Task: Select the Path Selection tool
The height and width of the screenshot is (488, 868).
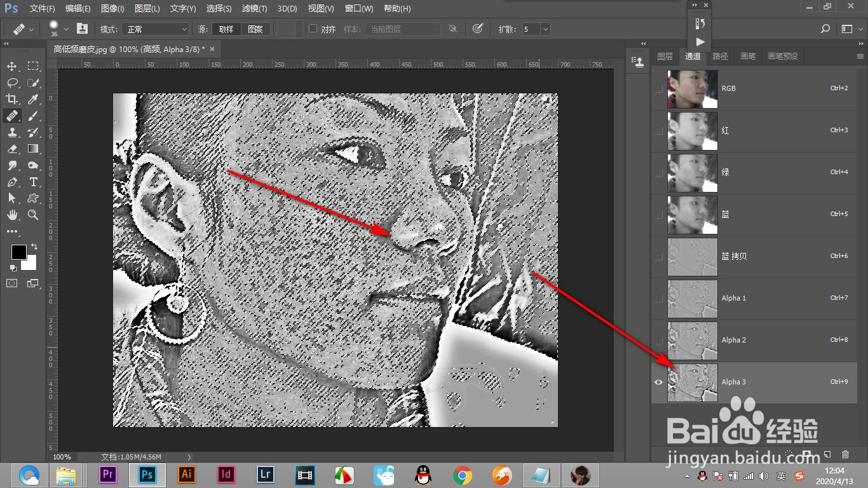Action: pos(12,198)
